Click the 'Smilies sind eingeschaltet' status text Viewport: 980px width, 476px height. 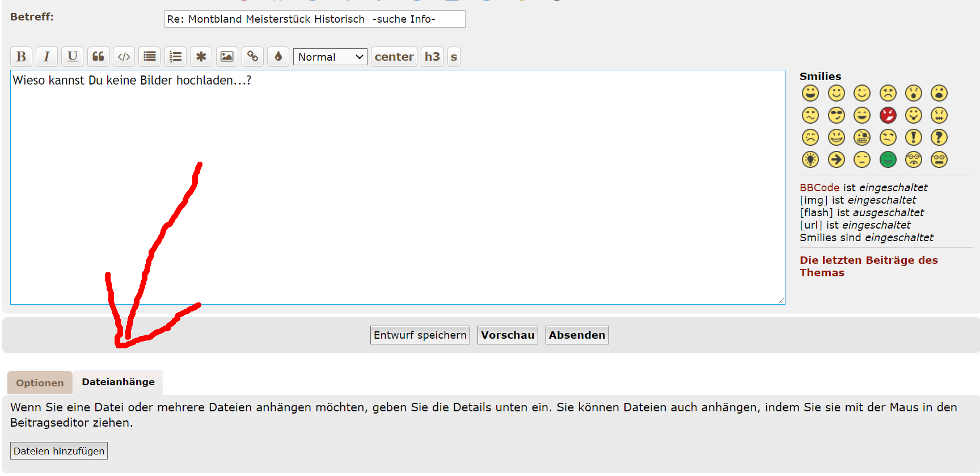(x=867, y=237)
